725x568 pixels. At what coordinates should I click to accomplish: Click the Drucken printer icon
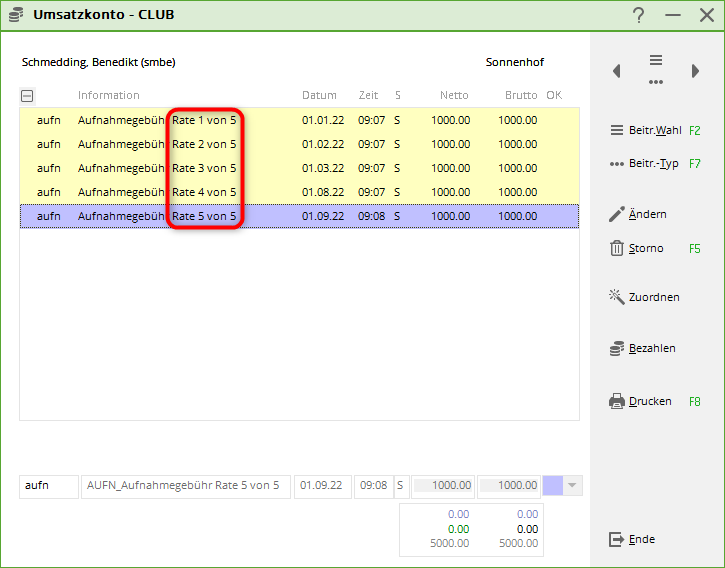616,402
